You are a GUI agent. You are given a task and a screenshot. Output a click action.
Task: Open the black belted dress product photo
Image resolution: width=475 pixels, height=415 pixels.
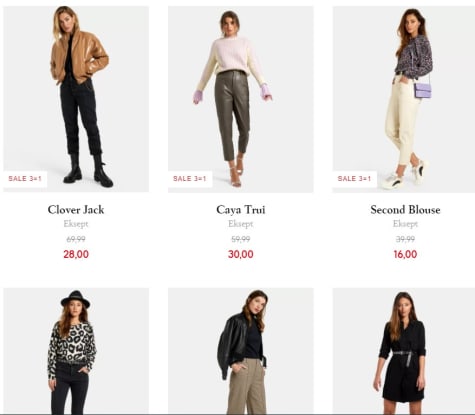pyautogui.click(x=404, y=351)
